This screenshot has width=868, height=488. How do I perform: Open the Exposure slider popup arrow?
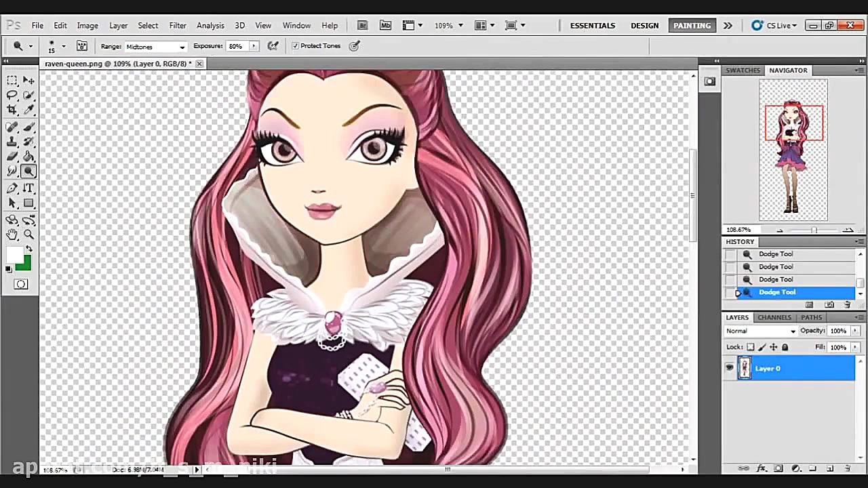click(x=254, y=46)
